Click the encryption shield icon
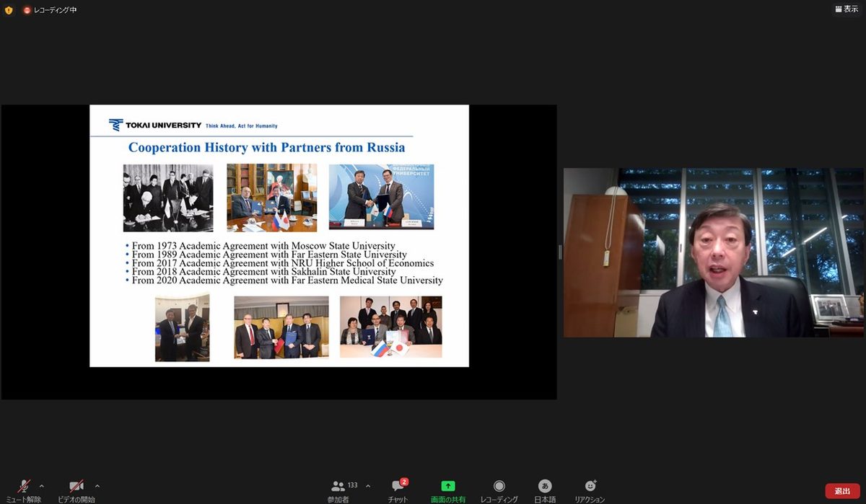 (x=9, y=10)
